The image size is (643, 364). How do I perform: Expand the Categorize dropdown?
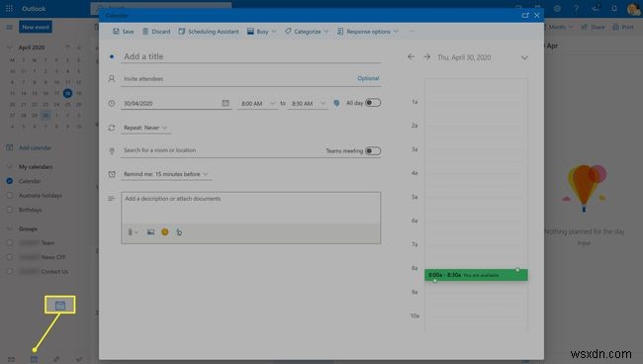pos(307,32)
